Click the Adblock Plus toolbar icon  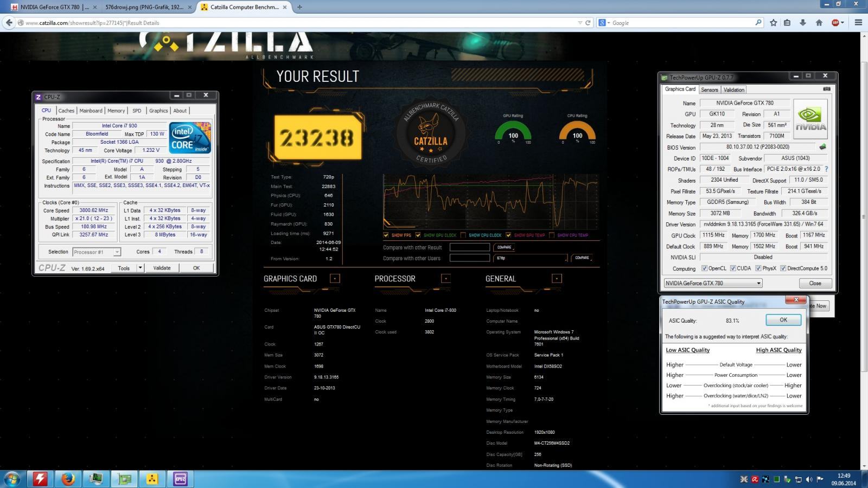835,23
